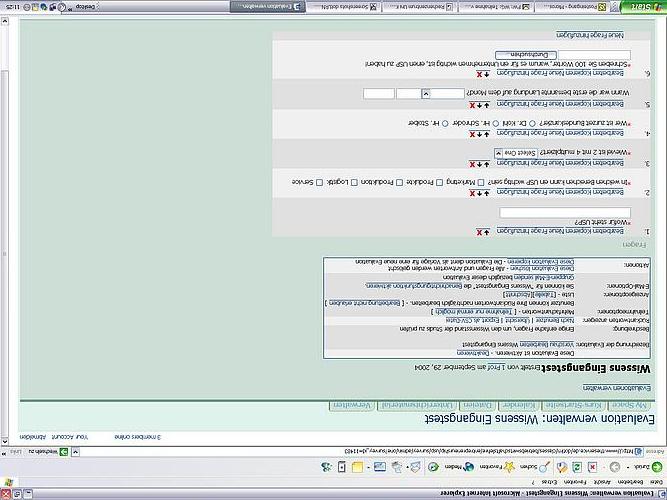Image resolution: width=667 pixels, height=500 pixels.
Task: Click the Diese Evaluation löschen link
Action: point(542,269)
